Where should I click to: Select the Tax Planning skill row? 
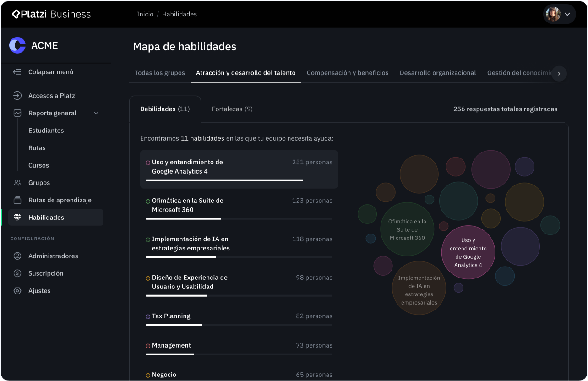click(x=239, y=320)
